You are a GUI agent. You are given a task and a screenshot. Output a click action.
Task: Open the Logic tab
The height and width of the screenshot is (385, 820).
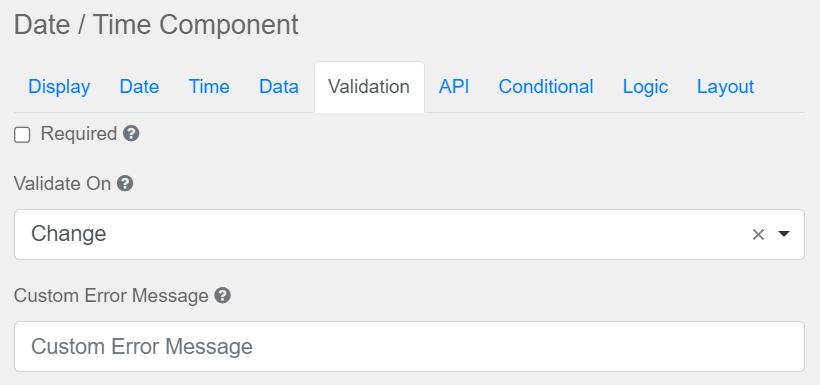(645, 87)
